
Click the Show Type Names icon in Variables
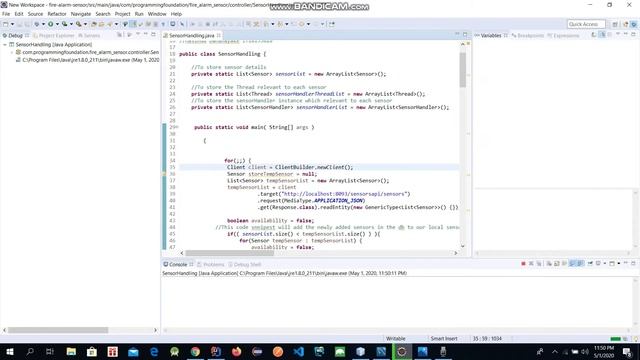point(594,35)
